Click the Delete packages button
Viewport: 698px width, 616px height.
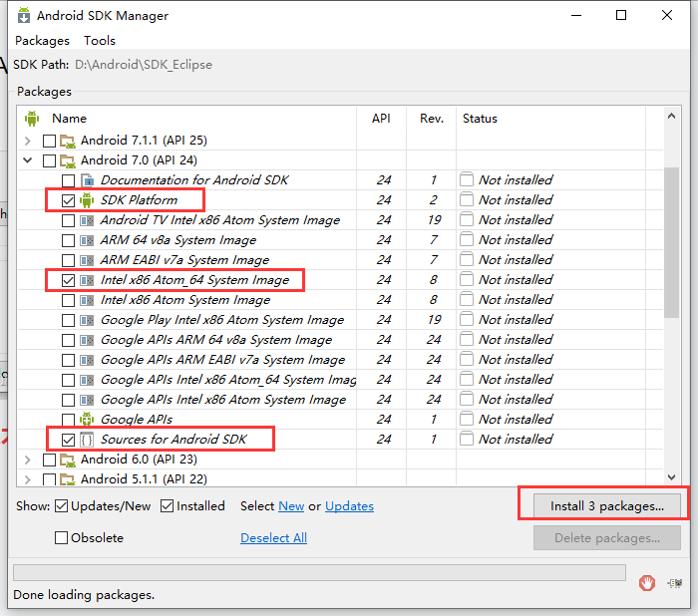(607, 538)
